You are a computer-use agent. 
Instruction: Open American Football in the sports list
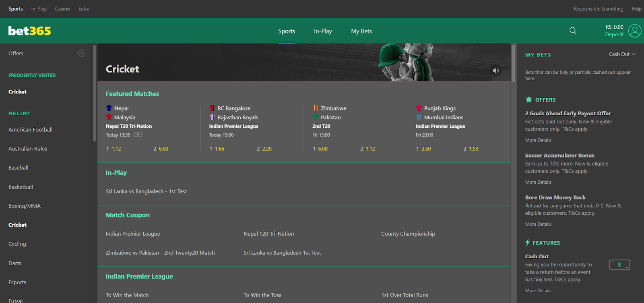click(31, 130)
